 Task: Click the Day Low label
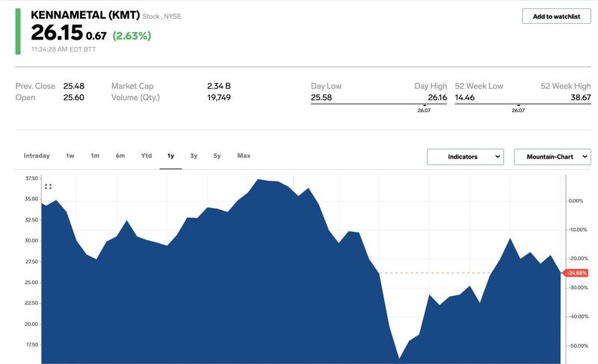(326, 86)
